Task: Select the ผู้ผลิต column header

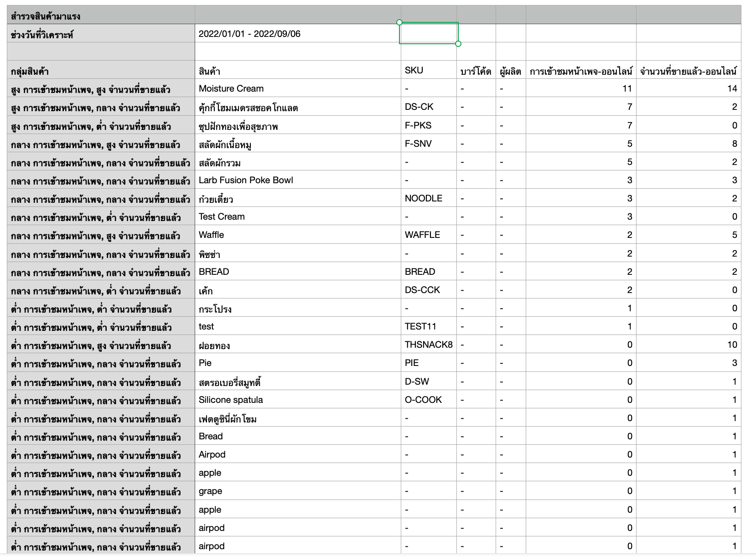Action: [511, 70]
